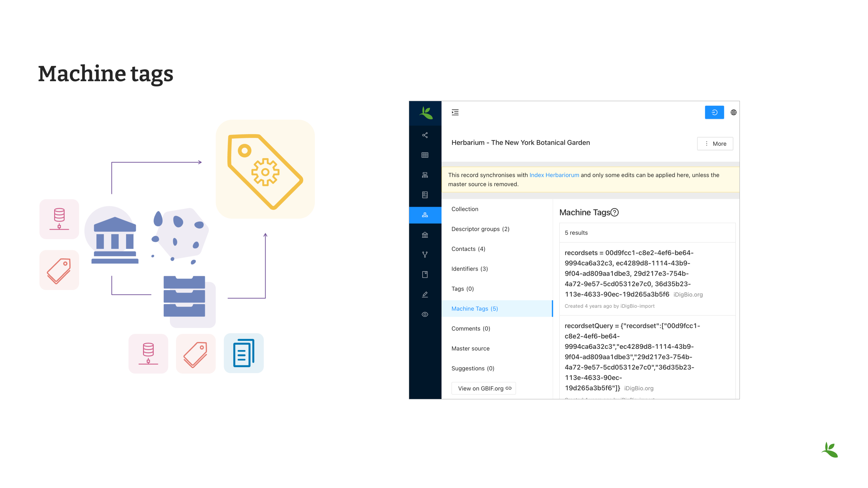Click the branch fork icon in sidebar
The image size is (868, 488).
coord(425,255)
